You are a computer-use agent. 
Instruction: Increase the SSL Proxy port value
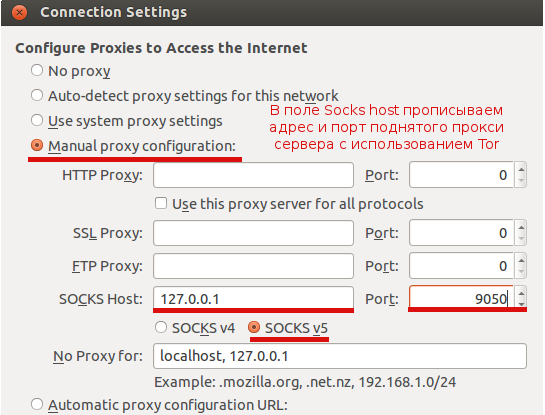(521, 227)
